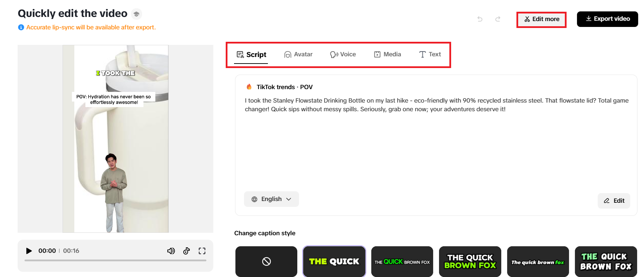The height and width of the screenshot is (277, 644).
Task: Click the blue info icon
Action: [21, 27]
